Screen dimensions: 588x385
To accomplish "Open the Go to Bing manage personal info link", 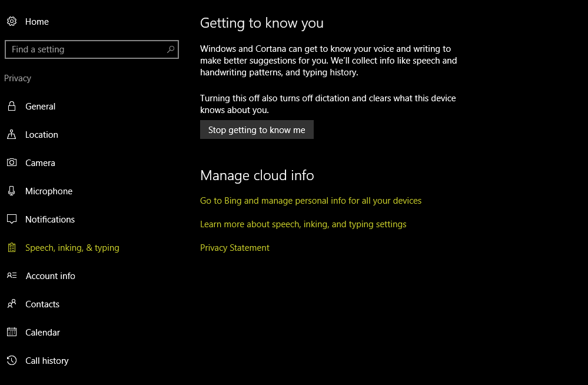I will pyautogui.click(x=311, y=201).
